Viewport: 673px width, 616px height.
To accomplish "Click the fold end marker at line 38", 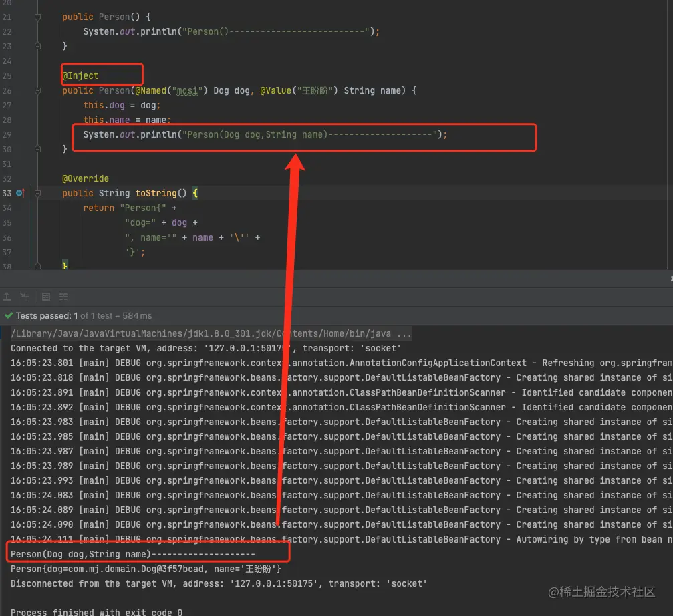I will 38,266.
